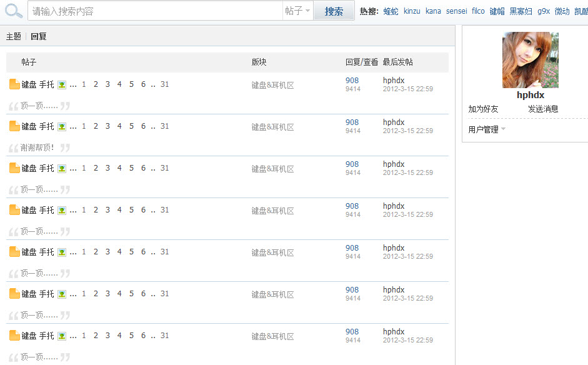Click last poster hphdx in 谢谢帮顶! thread row
The image size is (588, 365).
click(394, 122)
